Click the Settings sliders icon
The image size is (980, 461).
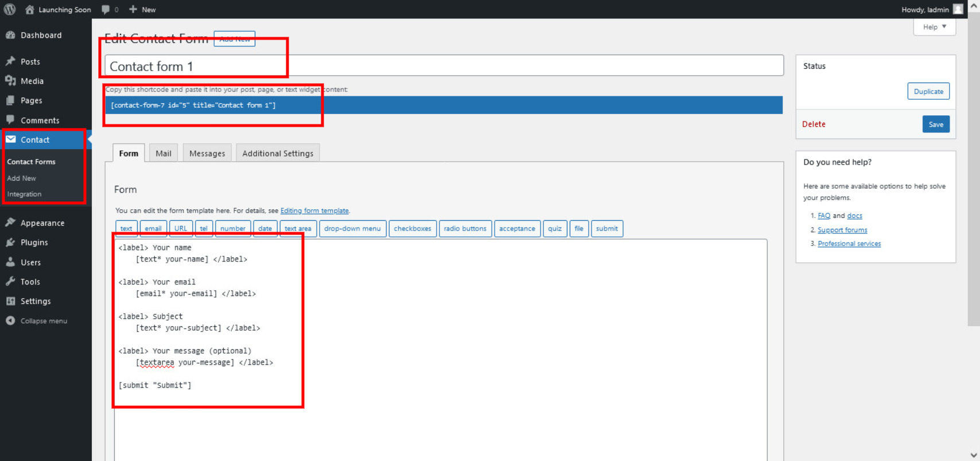(10, 301)
